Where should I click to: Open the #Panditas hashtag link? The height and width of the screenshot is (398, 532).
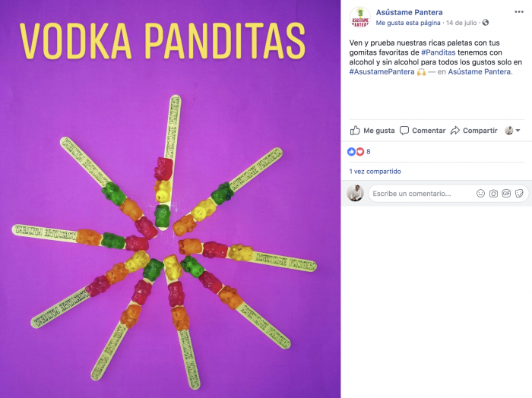(x=438, y=52)
